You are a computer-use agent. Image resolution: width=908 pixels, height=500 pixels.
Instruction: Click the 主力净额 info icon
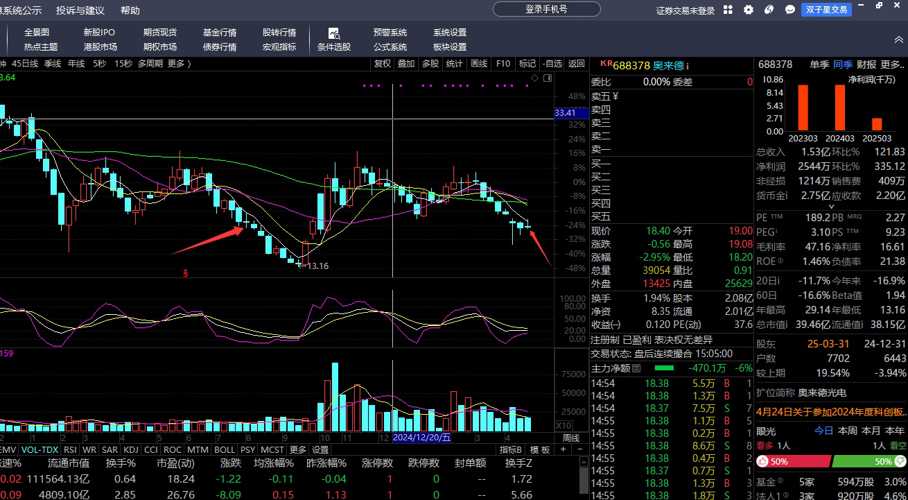(x=635, y=368)
